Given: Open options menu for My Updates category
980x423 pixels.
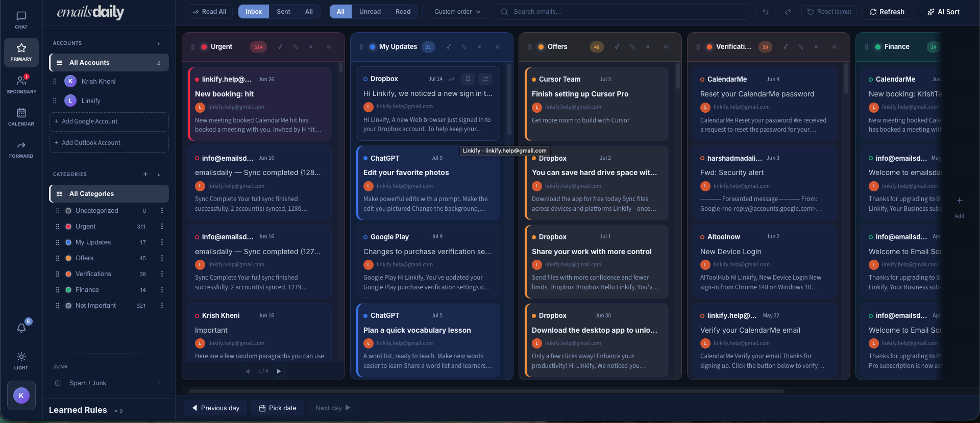Looking at the screenshot, I should click(162, 242).
